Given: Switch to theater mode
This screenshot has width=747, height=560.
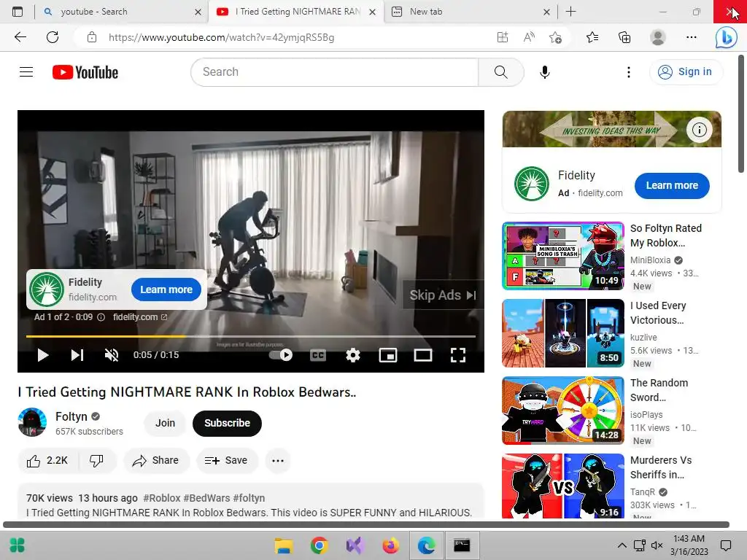Looking at the screenshot, I should (x=423, y=355).
